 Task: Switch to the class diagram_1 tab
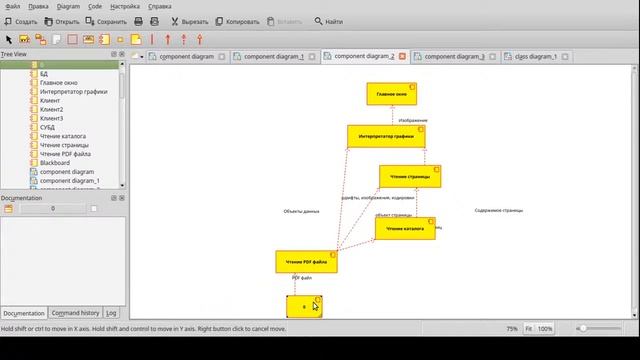[x=536, y=57]
